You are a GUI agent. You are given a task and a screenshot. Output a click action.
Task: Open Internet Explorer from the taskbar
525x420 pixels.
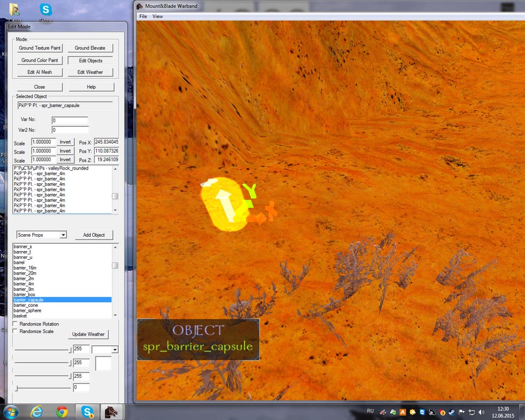[x=37, y=412]
